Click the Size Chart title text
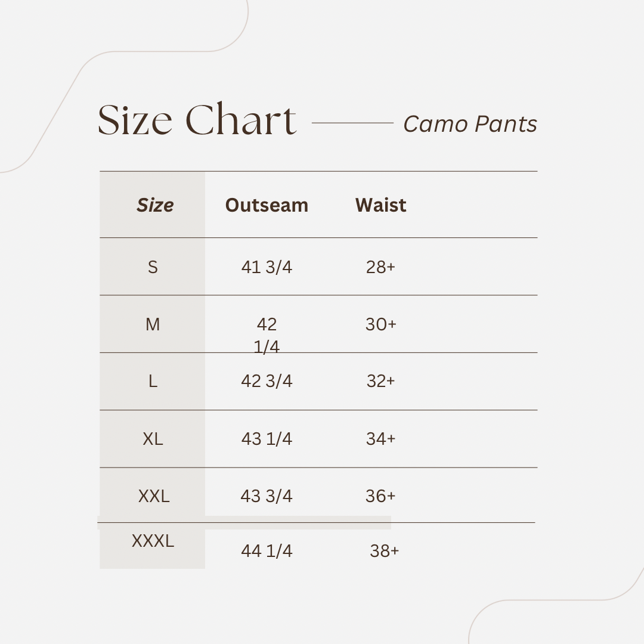Viewport: 644px width, 644px height. (197, 120)
